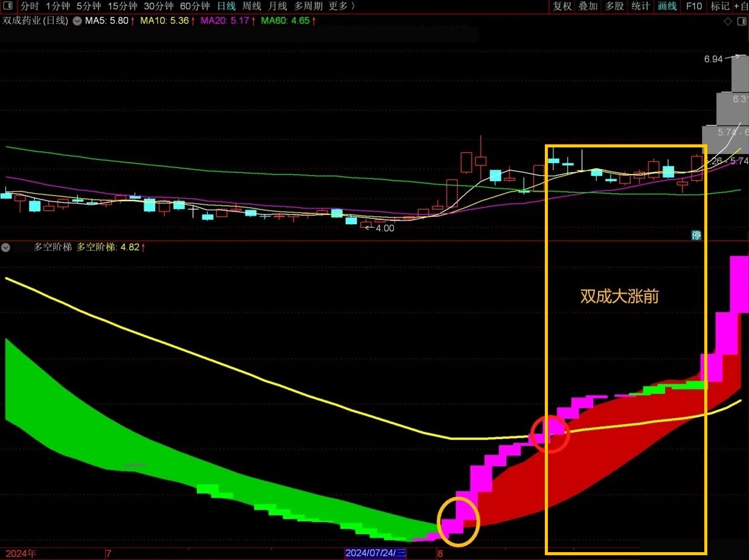Click +自 add to watchlist
Image resolution: width=749 pixels, height=560 pixels.
pyautogui.click(x=741, y=6)
